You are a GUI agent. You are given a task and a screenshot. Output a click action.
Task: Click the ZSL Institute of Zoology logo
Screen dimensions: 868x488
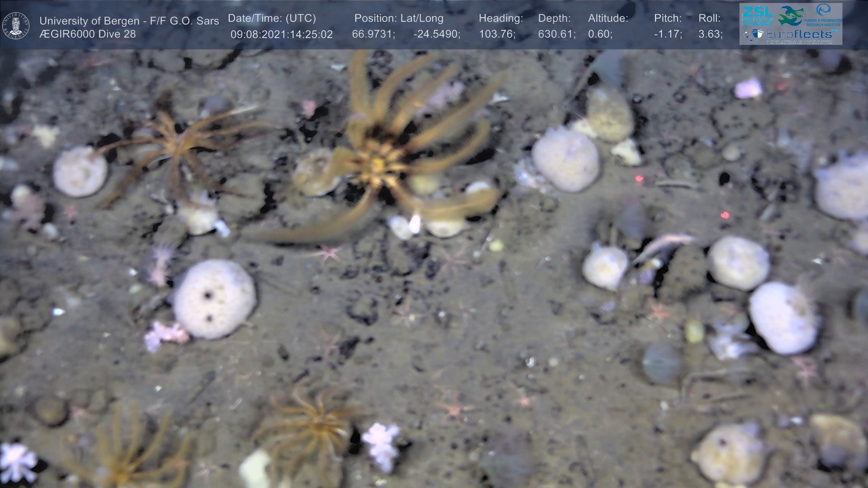point(758,15)
